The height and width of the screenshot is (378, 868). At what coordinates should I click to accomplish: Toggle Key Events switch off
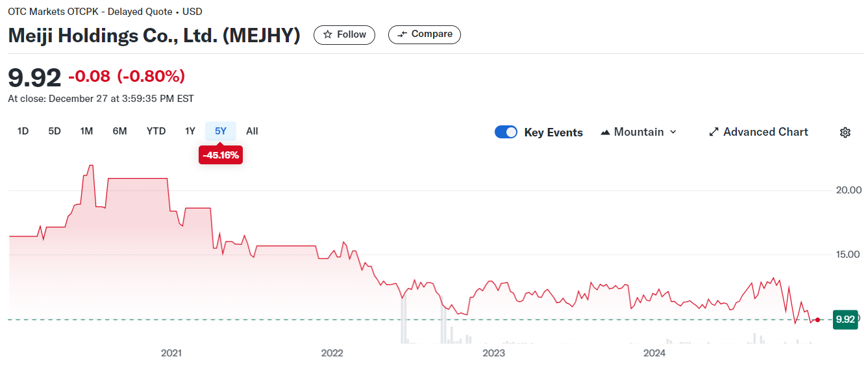[506, 132]
